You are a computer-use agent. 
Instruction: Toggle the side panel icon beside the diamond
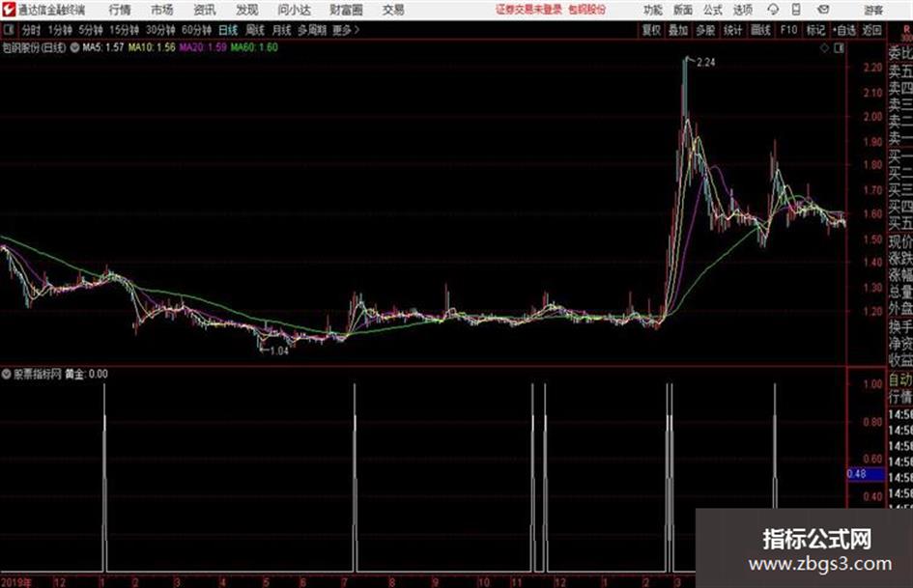tap(839, 48)
